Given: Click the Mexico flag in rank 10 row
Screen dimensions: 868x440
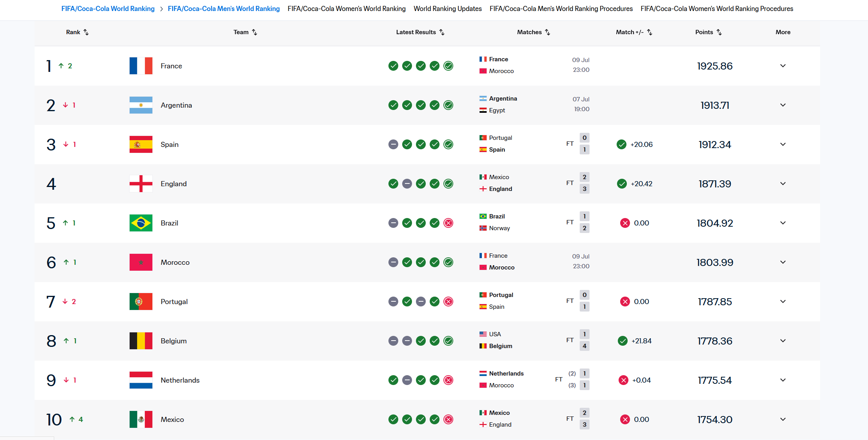Looking at the screenshot, I should pos(141,420).
